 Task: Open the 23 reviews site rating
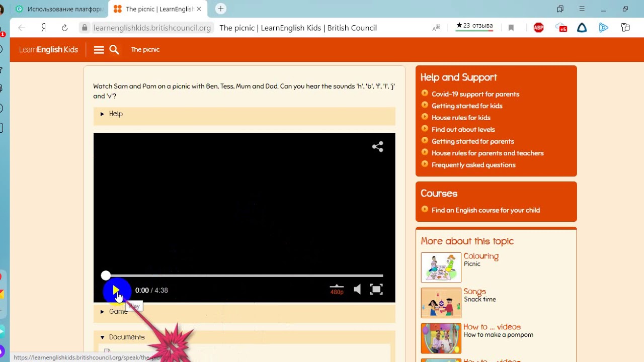(x=474, y=27)
